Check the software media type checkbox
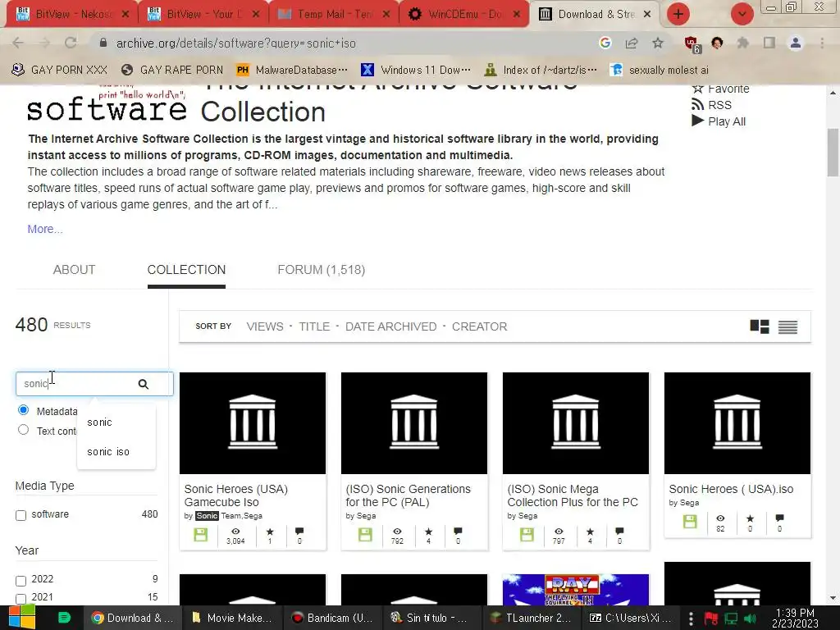This screenshot has width=840, height=630. pyautogui.click(x=21, y=515)
